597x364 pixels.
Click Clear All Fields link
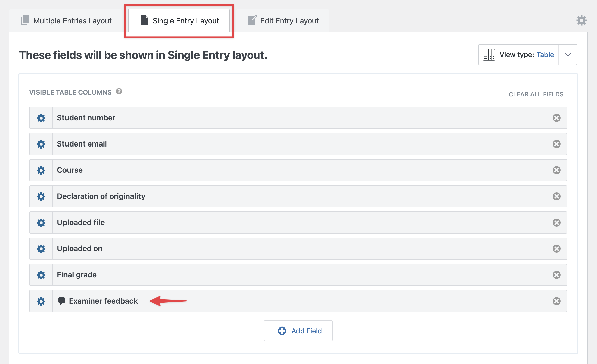[536, 94]
